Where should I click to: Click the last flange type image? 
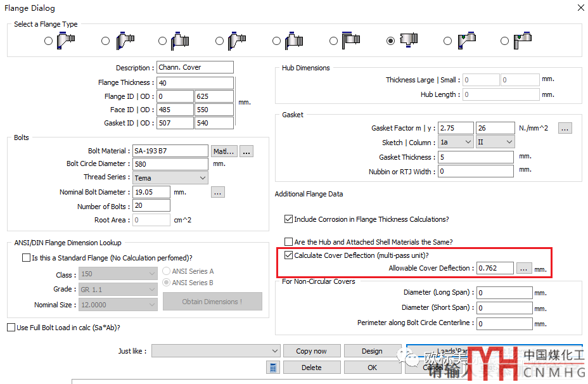coord(523,41)
